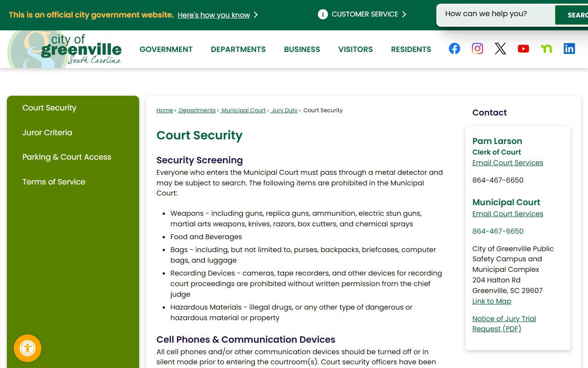Email Court Services under Pam Larson
588x368 pixels.
pos(508,163)
